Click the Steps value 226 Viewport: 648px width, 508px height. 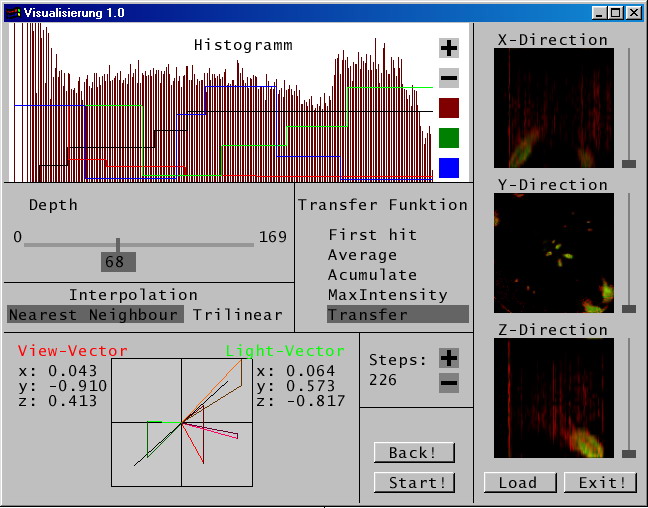point(383,379)
